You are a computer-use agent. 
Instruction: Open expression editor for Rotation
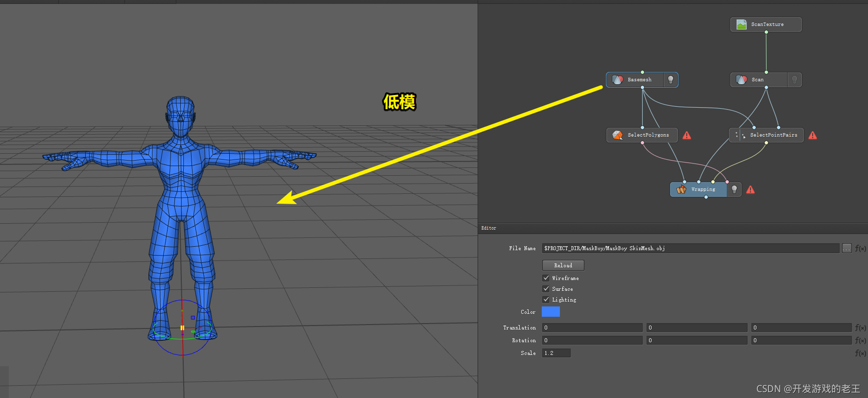point(861,340)
